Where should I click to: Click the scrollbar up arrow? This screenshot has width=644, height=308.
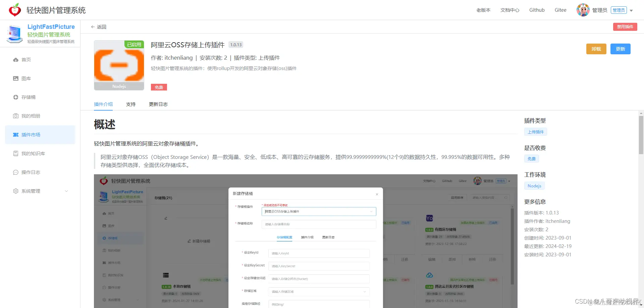tap(641, 114)
